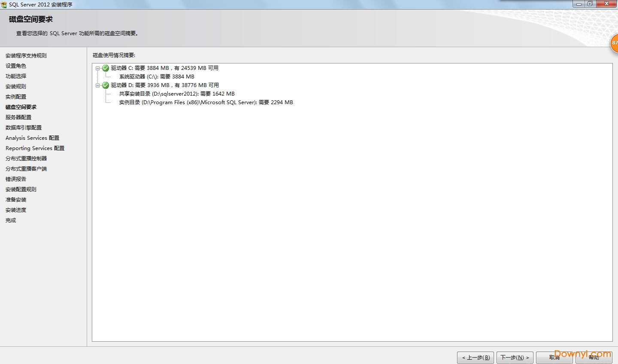This screenshot has width=618, height=364.
Task: Open the 数据库引擎配置 step
Action: 24,127
